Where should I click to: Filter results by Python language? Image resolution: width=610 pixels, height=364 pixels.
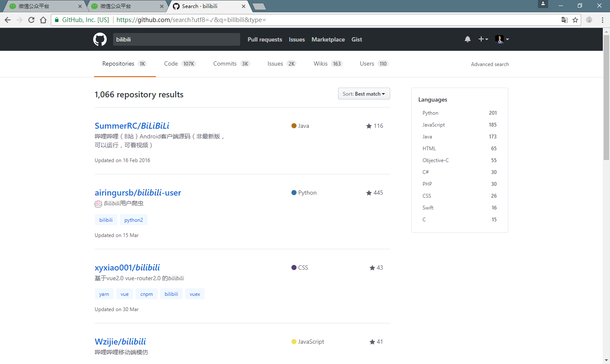coord(430,113)
